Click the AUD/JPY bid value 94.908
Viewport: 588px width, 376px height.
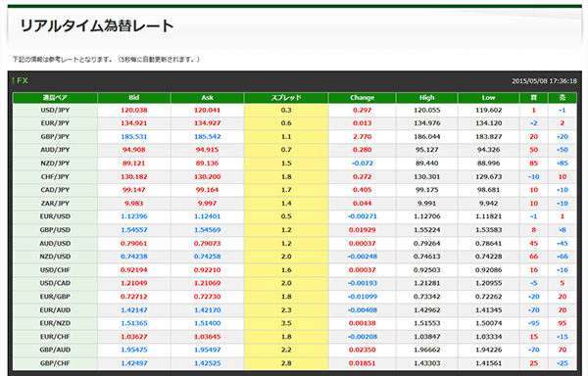coord(134,150)
